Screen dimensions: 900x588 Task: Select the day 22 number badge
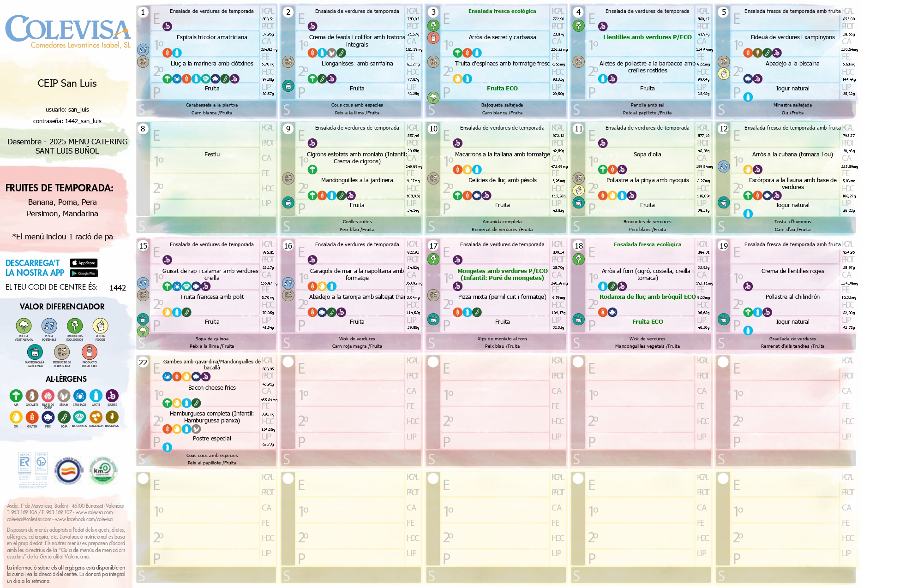[x=143, y=362]
